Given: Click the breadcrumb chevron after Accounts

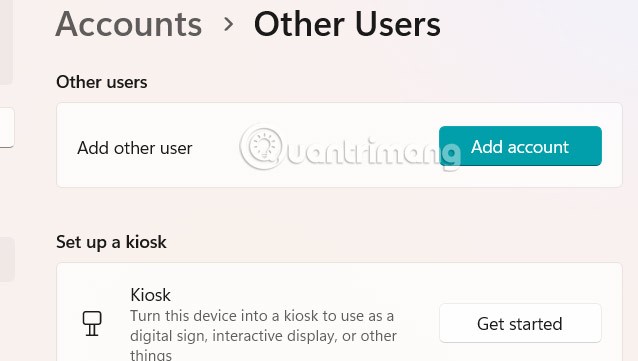Looking at the screenshot, I should (229, 24).
